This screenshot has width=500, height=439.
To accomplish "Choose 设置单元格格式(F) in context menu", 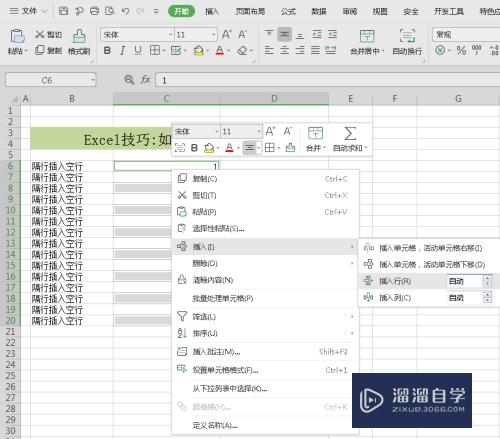I will point(265,370).
